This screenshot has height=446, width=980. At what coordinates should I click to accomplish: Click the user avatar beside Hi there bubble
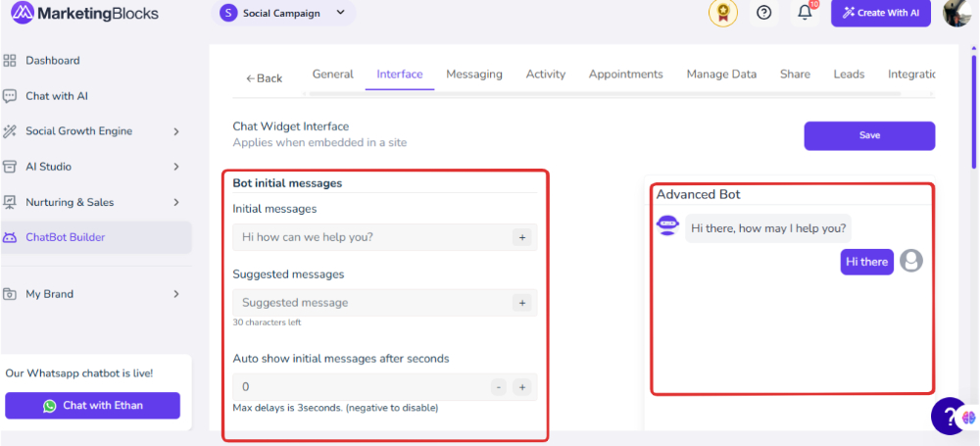coord(911,261)
